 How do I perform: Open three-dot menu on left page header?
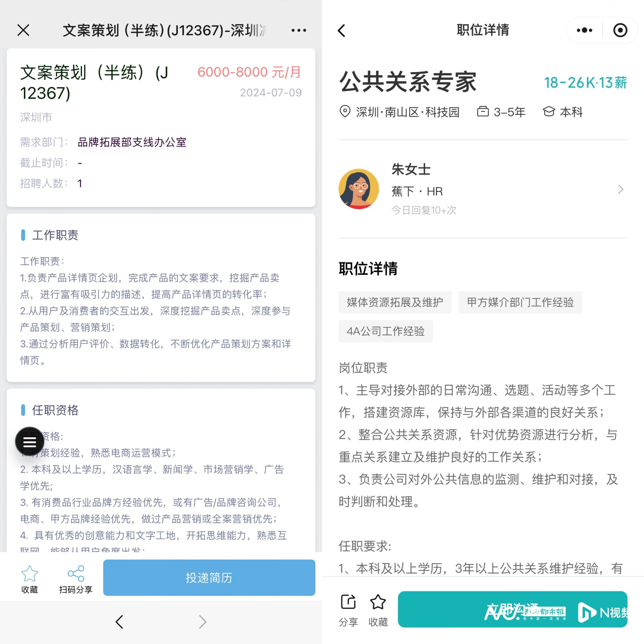pyautogui.click(x=298, y=30)
